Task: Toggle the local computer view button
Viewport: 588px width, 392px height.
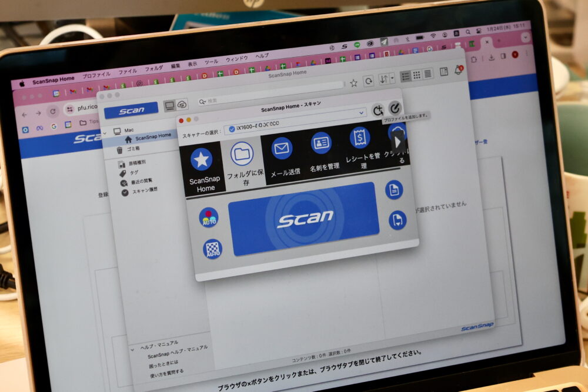Action: pos(169,106)
